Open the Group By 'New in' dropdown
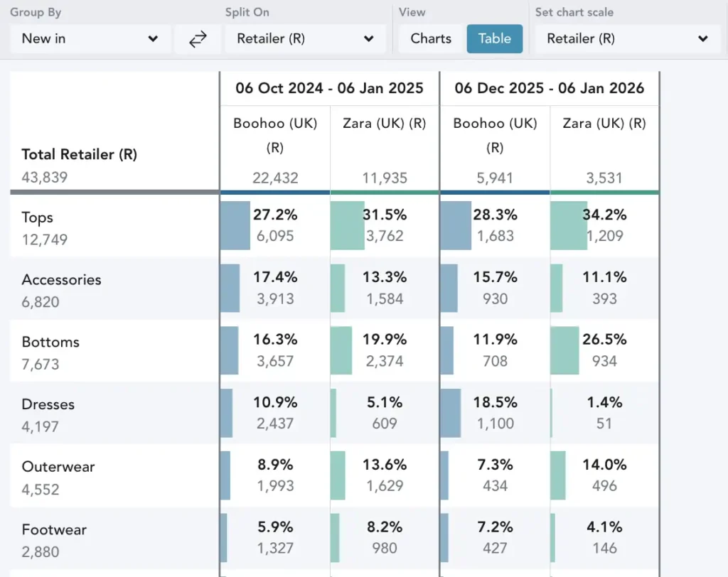This screenshot has width=728, height=577. tap(90, 39)
